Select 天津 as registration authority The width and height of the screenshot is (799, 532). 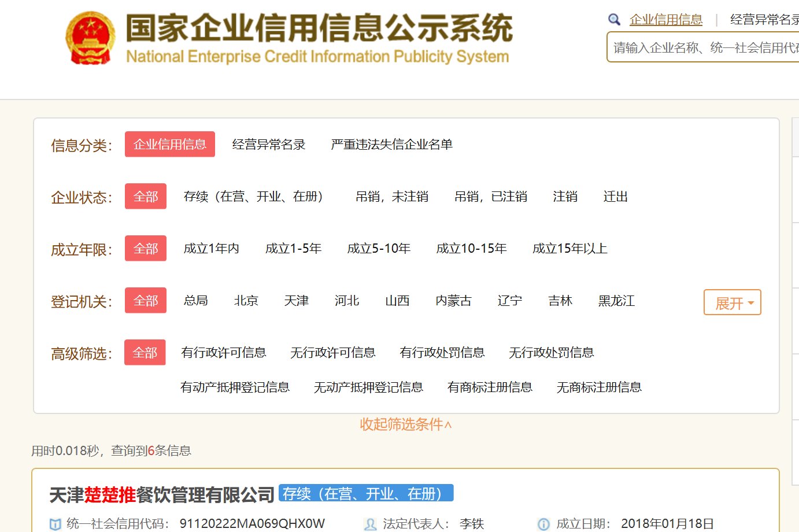[x=297, y=300]
